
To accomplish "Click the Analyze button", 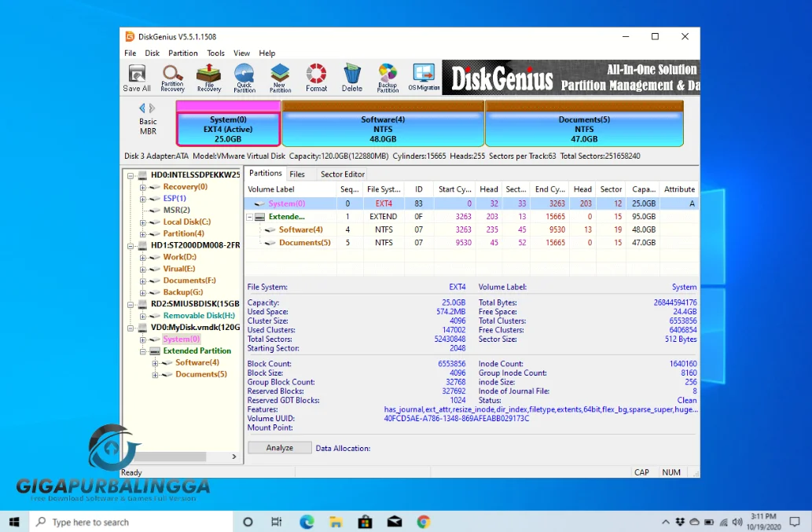I will [280, 446].
